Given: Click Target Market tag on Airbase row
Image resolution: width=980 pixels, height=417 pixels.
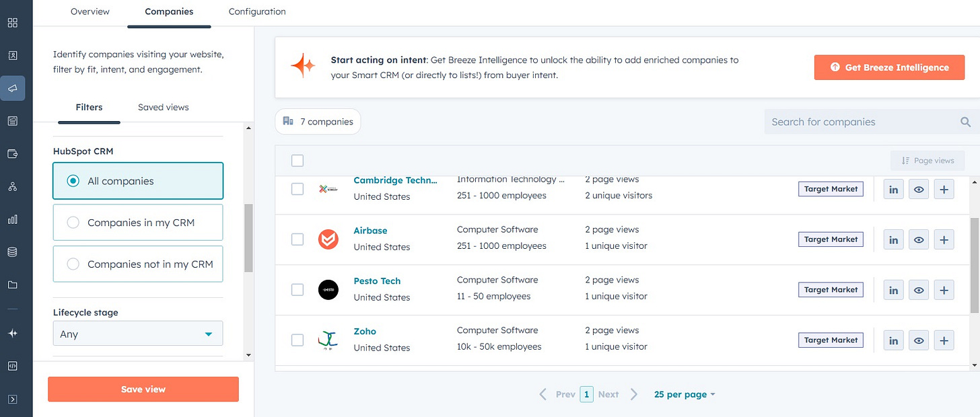Looking at the screenshot, I should tap(831, 239).
